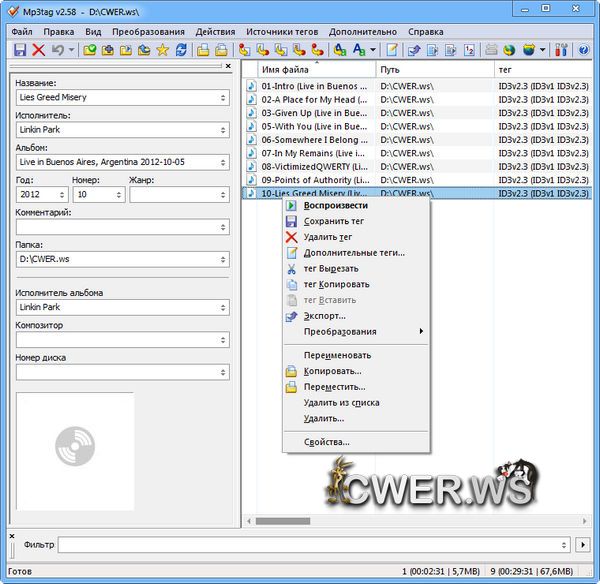Open the Преобразования menu in menu bar

(147, 31)
